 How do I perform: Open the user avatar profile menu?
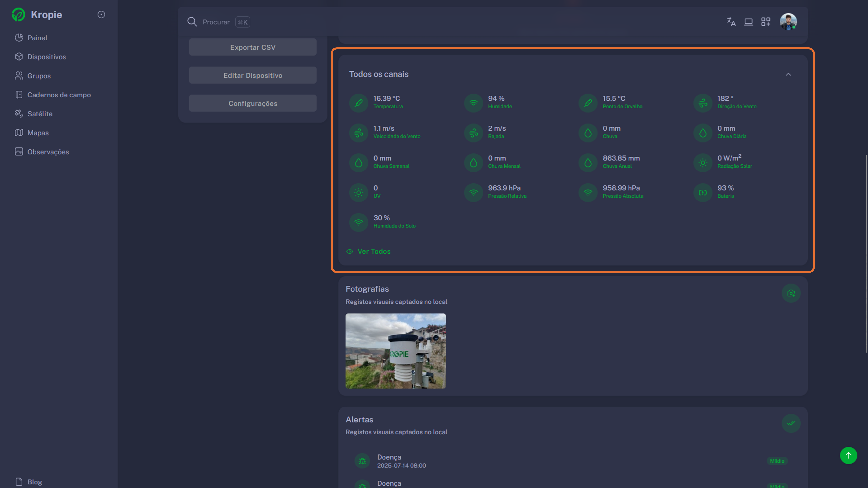click(788, 22)
